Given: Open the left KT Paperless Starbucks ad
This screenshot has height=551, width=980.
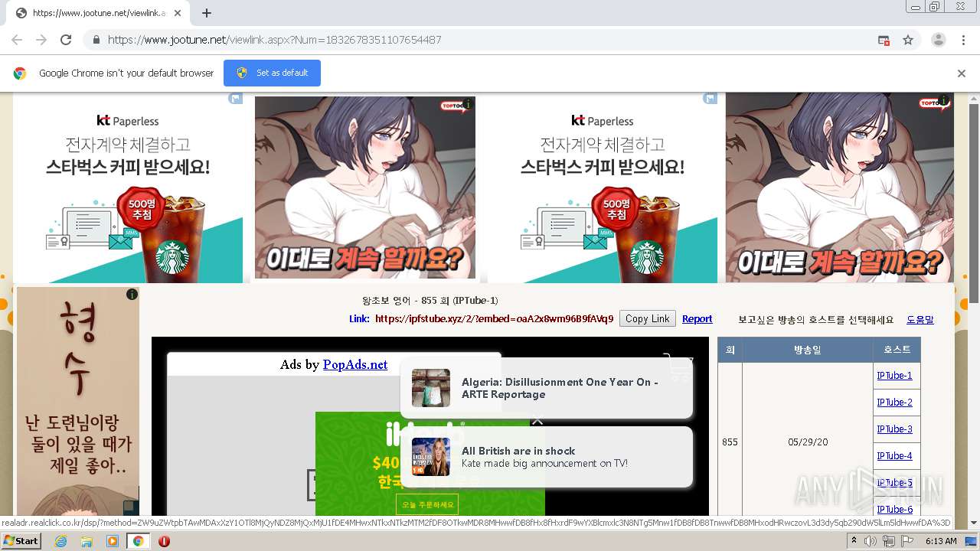Looking at the screenshot, I should [128, 187].
